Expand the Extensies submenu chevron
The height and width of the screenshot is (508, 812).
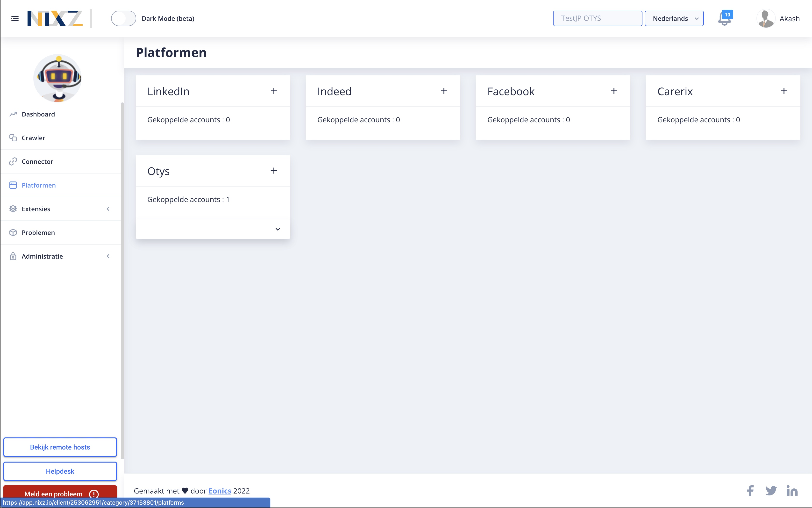[x=108, y=209]
